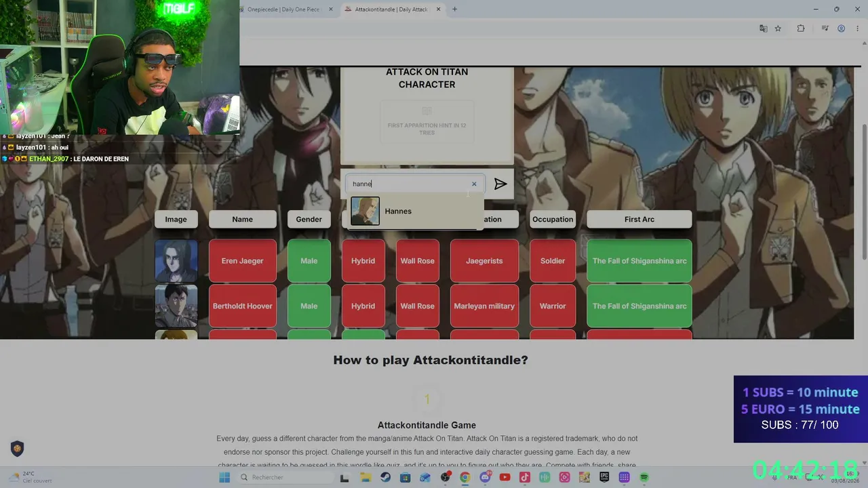Viewport: 868px width, 488px height.
Task: Clear the search box with the x icon
Action: pos(474,184)
